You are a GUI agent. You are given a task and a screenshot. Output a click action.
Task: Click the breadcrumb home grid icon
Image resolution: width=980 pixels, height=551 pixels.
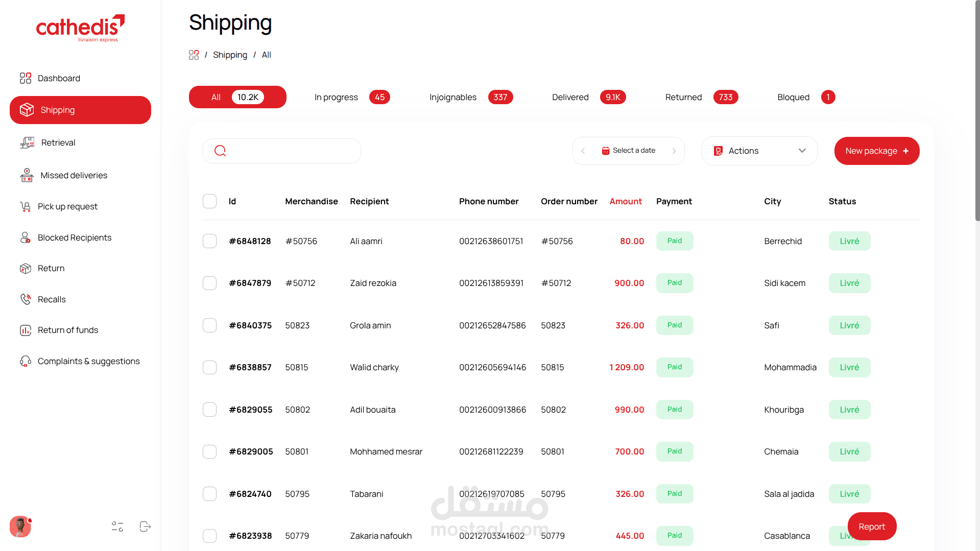click(x=194, y=55)
